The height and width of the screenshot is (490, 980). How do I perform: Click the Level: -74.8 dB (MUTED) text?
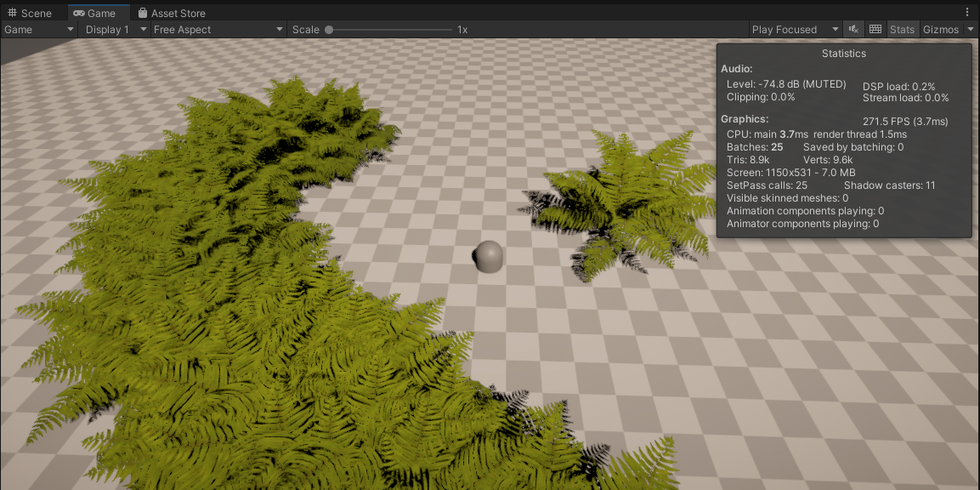[786, 84]
